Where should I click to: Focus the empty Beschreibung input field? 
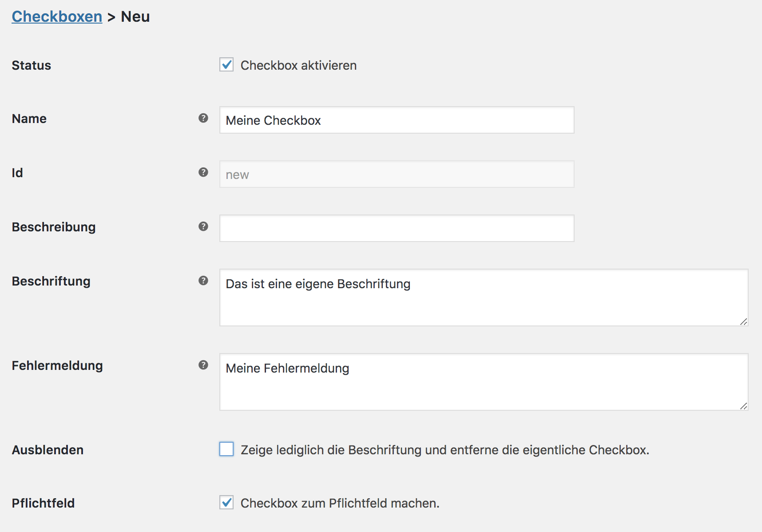[x=397, y=228]
